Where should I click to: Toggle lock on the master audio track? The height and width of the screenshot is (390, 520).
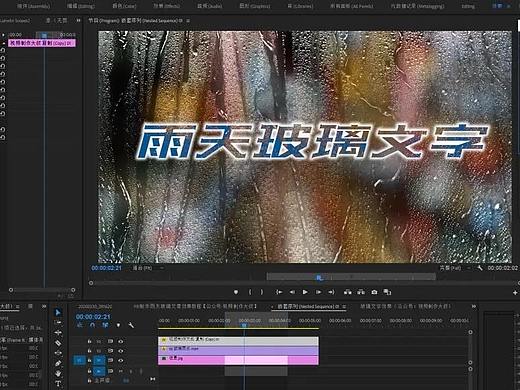89,380
